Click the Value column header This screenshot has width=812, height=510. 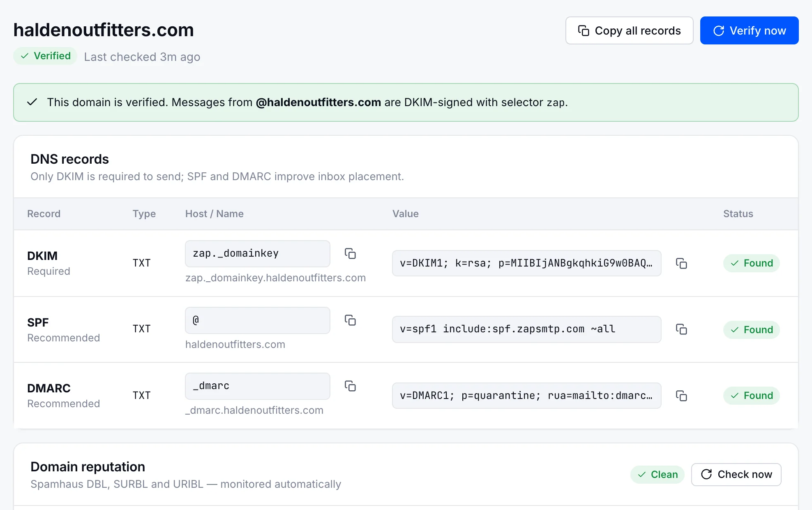[406, 214]
